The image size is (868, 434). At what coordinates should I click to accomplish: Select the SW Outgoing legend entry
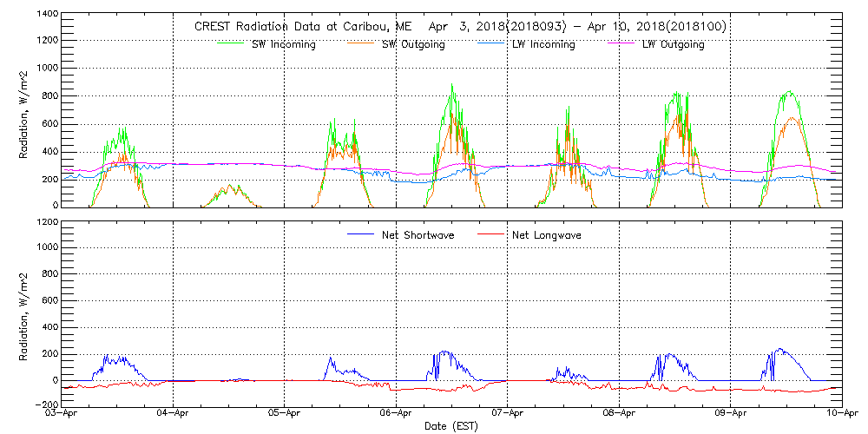[413, 44]
